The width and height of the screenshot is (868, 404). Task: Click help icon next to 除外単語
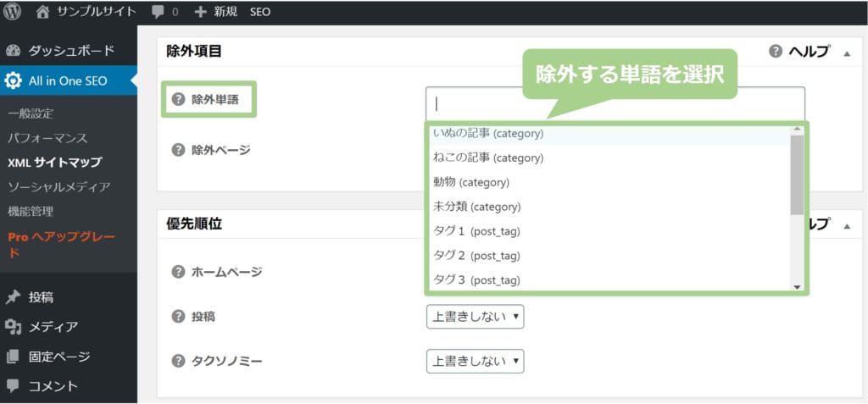178,100
